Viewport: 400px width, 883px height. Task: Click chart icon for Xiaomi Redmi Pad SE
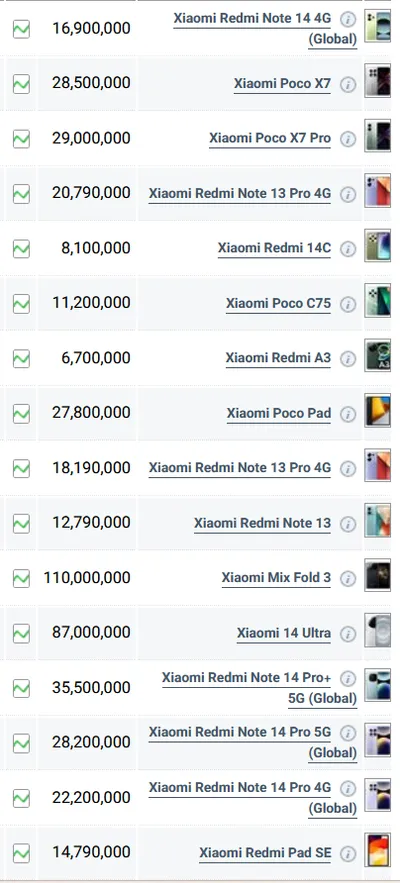21,853
